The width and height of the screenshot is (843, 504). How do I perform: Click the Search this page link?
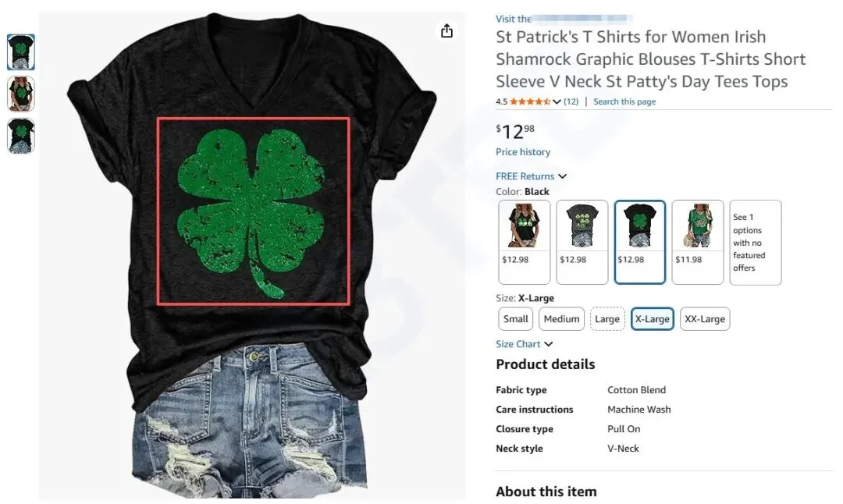click(624, 101)
